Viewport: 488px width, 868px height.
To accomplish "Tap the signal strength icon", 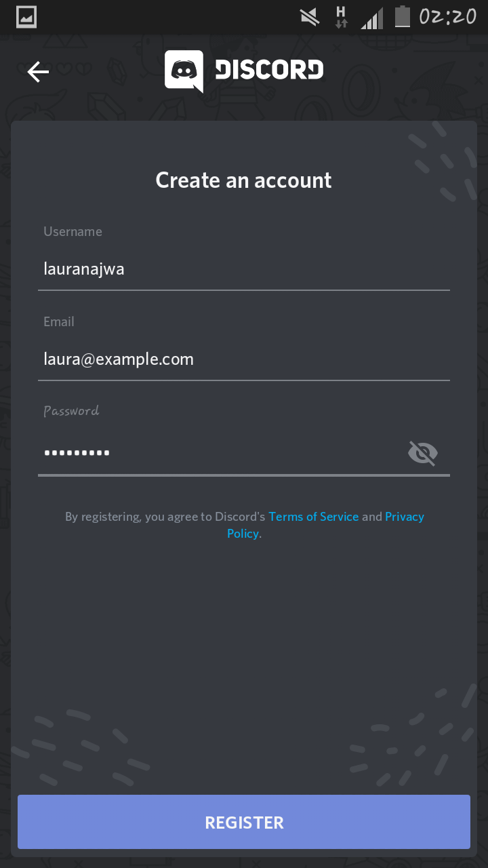I will click(372, 18).
